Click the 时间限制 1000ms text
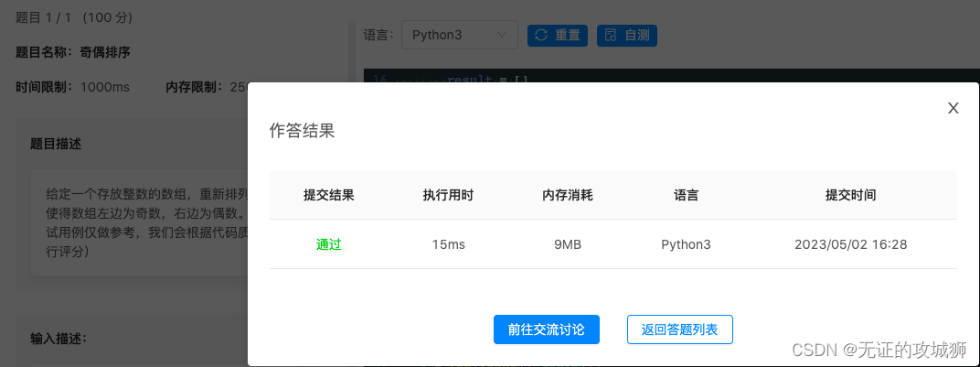This screenshot has height=367, width=980. [x=72, y=87]
